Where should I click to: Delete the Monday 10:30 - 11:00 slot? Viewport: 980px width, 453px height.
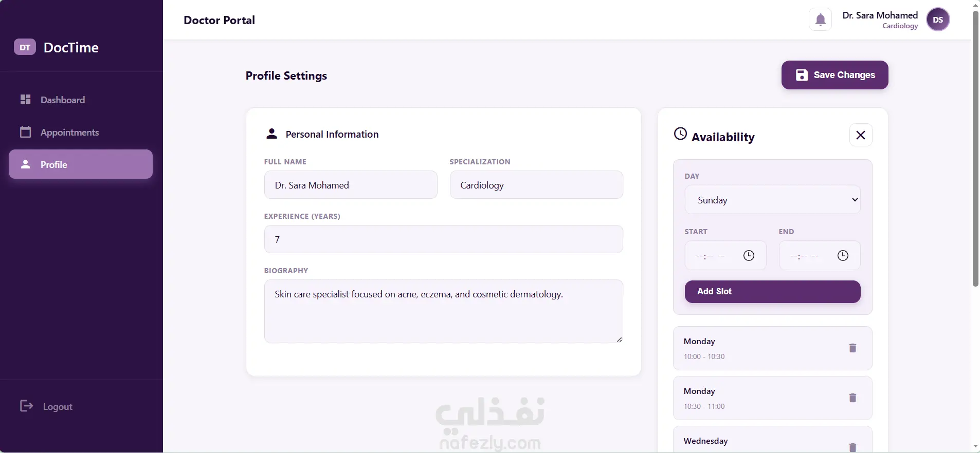pyautogui.click(x=852, y=398)
